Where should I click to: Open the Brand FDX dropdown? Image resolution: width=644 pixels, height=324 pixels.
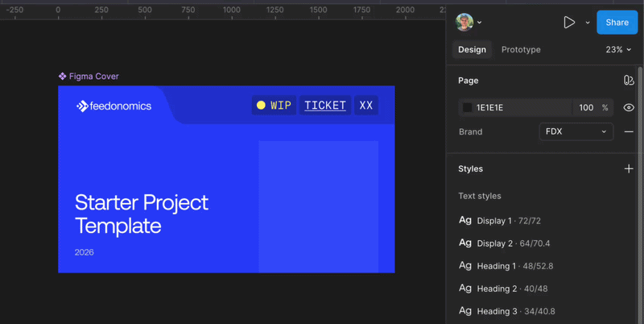tap(576, 131)
